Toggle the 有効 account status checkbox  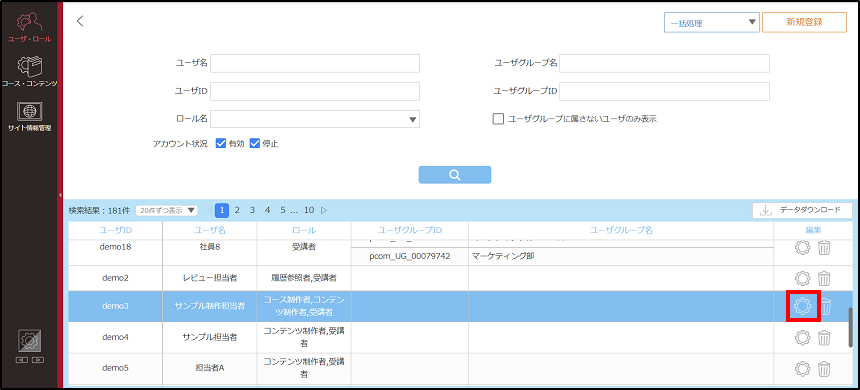point(221,144)
